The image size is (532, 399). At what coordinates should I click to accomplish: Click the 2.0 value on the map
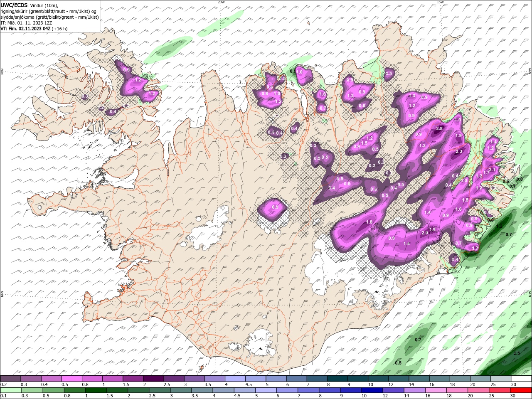(x=425, y=233)
